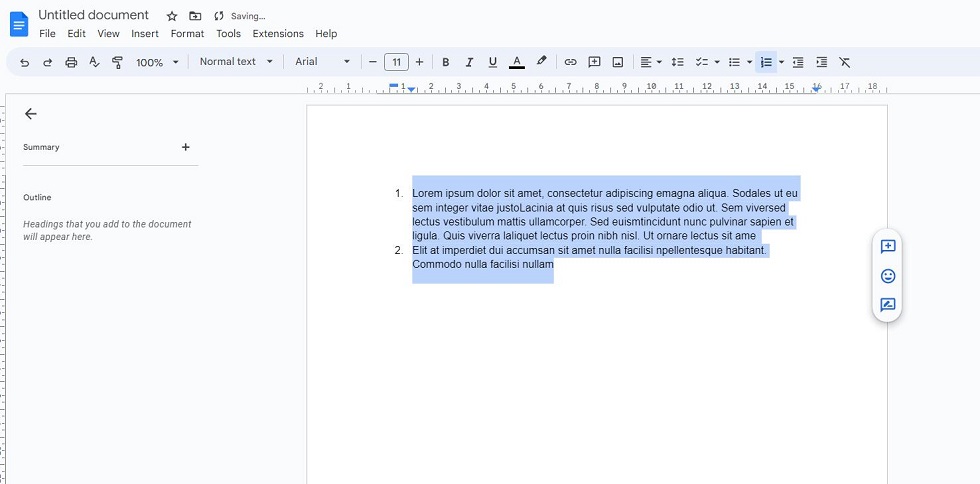Open the text alignment dropdown
This screenshot has width=980, height=484.
pos(651,62)
